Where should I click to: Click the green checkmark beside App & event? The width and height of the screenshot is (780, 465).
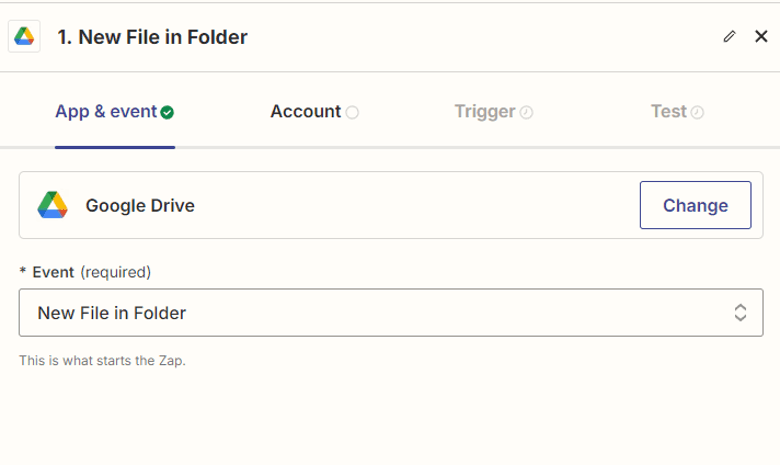[x=167, y=112]
